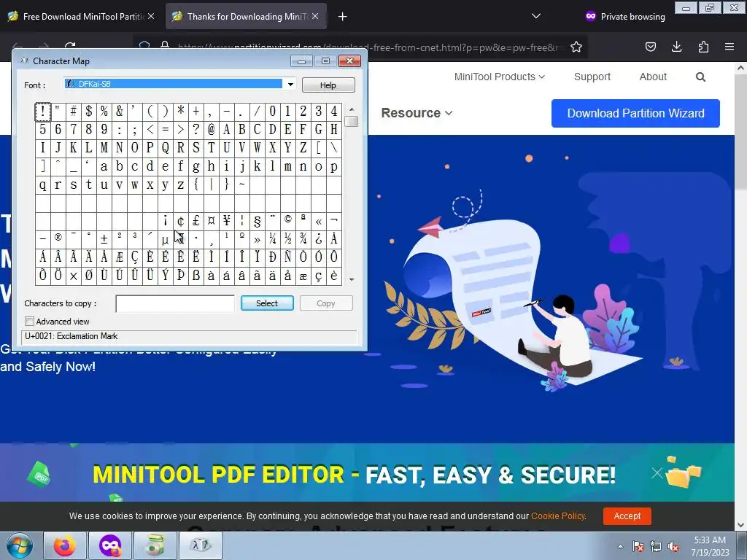Image resolution: width=747 pixels, height=560 pixels.
Task: Select the at sign character
Action: pyautogui.click(x=211, y=130)
